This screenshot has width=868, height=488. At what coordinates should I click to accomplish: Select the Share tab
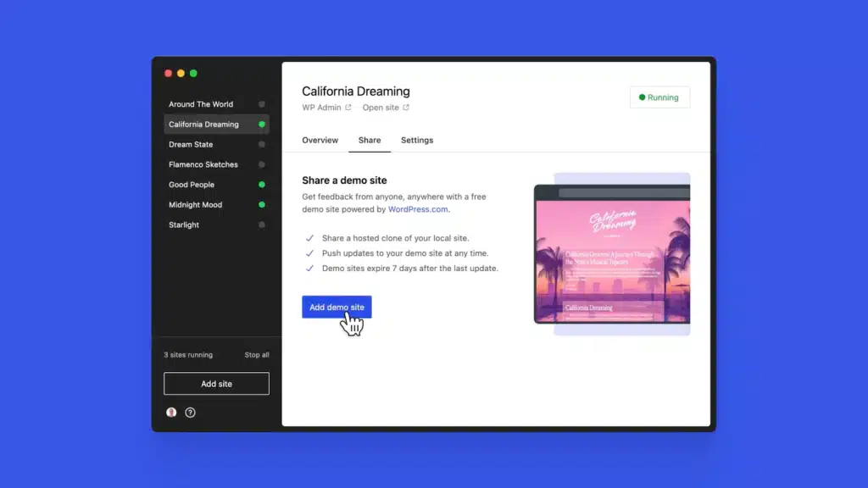pyautogui.click(x=370, y=141)
